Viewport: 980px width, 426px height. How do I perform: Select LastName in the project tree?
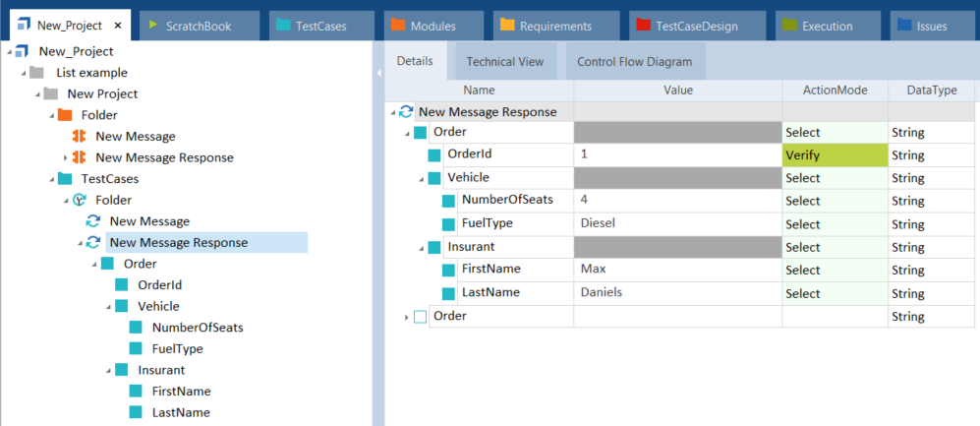181,412
